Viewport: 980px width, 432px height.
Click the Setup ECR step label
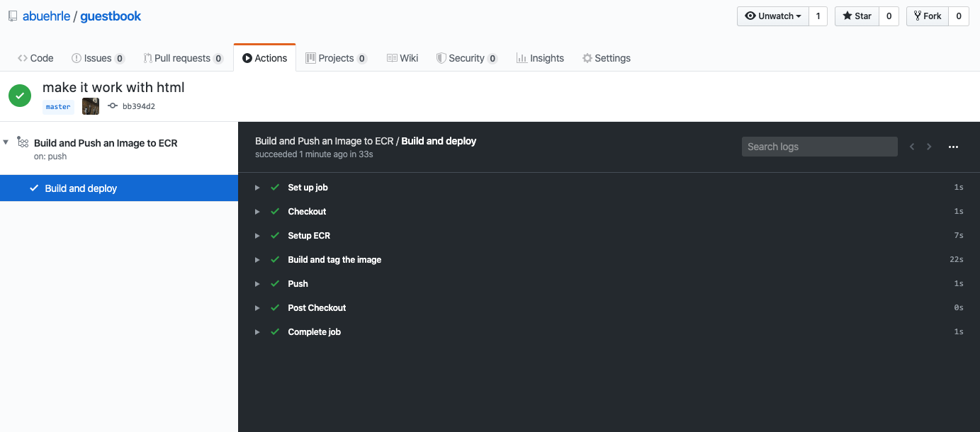(x=309, y=236)
